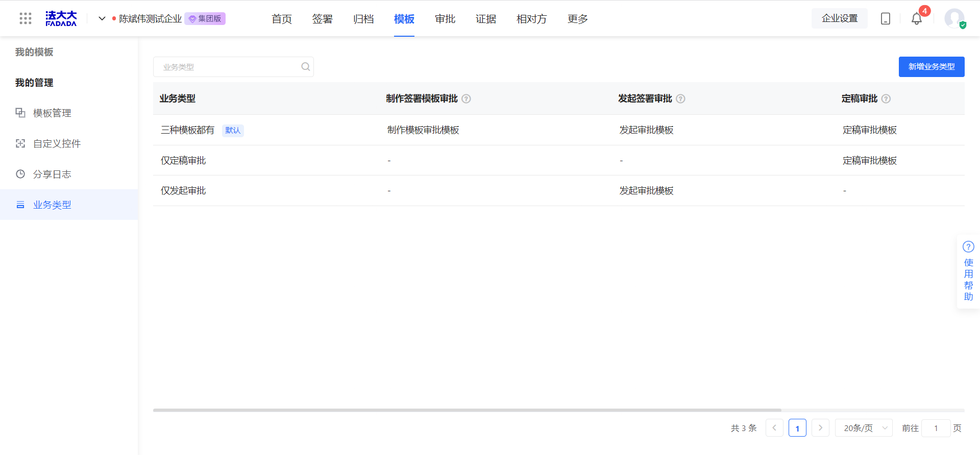
Task: Open the 审批 tab
Action: pos(445,19)
